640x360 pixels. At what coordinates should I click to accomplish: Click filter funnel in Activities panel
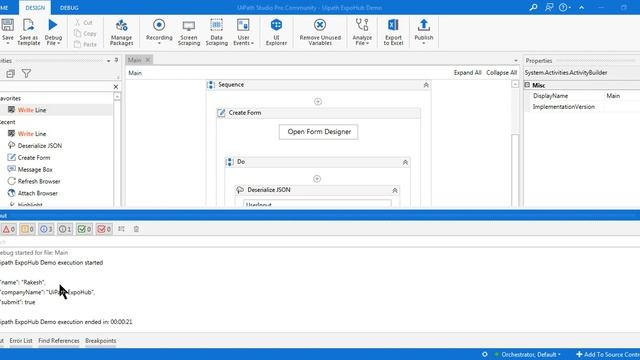[26, 73]
